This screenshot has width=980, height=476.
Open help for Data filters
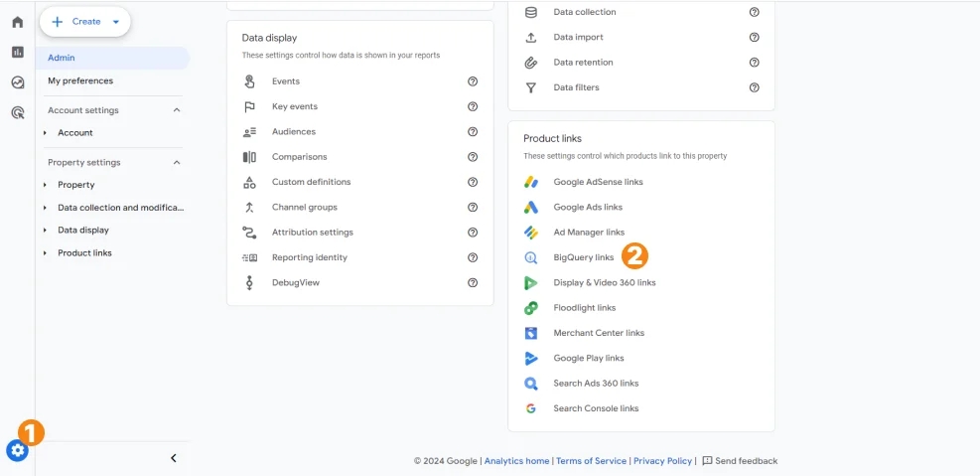(755, 87)
